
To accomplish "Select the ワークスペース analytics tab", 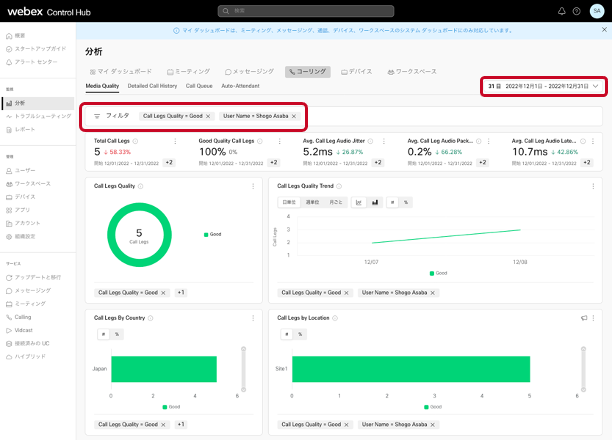I will [412, 71].
